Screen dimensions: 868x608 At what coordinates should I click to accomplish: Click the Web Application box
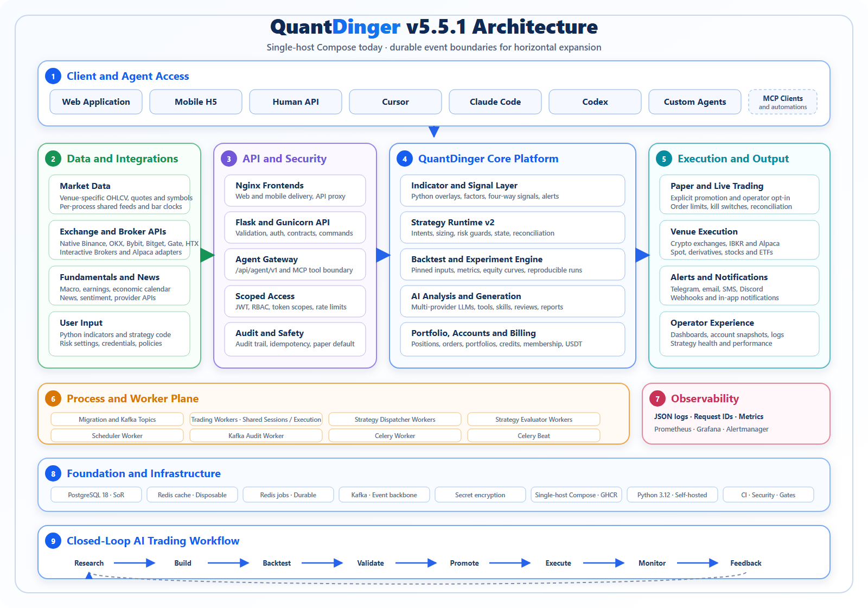(x=96, y=102)
